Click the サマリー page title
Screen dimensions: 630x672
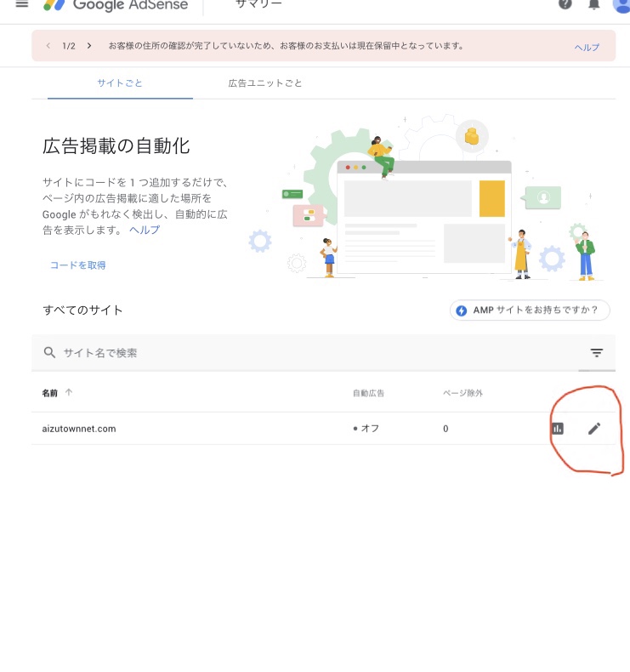[258, 4]
